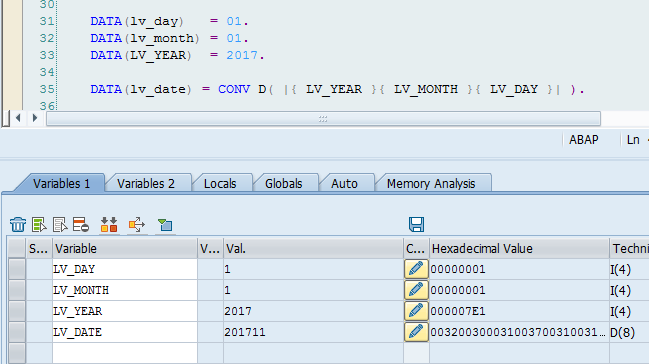The height and width of the screenshot is (364, 649).
Task: Click the Techni... column header
Action: pyautogui.click(x=629, y=248)
